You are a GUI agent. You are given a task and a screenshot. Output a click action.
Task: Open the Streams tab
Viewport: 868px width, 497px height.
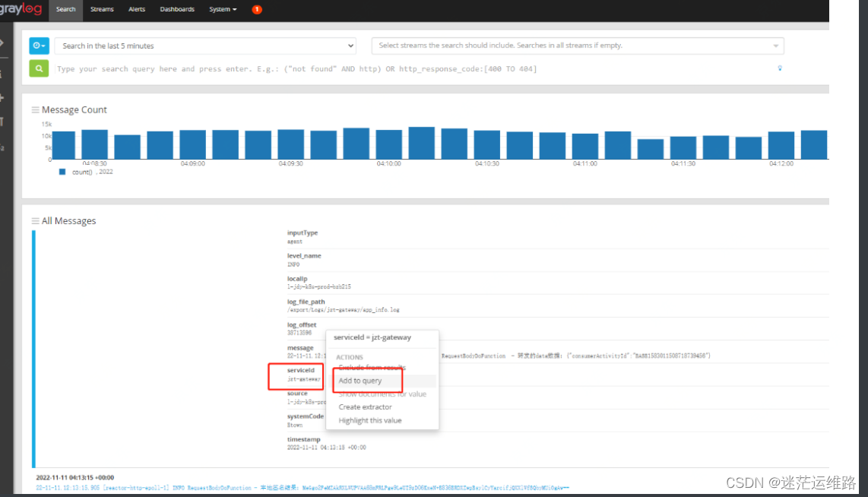pos(102,9)
